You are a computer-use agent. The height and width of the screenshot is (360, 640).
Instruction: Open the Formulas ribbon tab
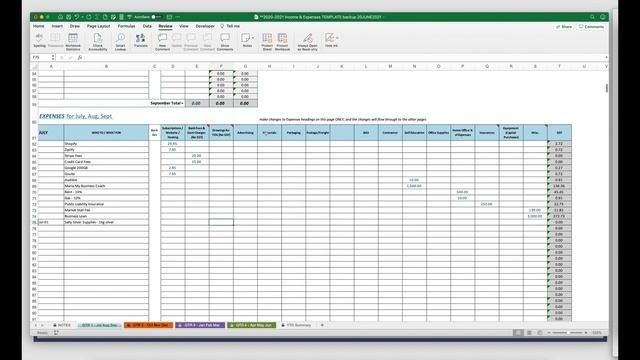(x=127, y=26)
